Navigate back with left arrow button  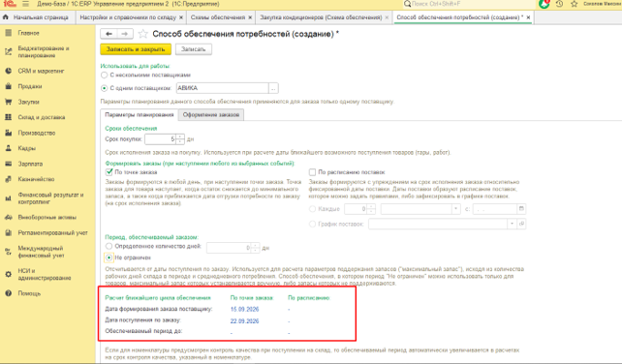pyautogui.click(x=109, y=34)
